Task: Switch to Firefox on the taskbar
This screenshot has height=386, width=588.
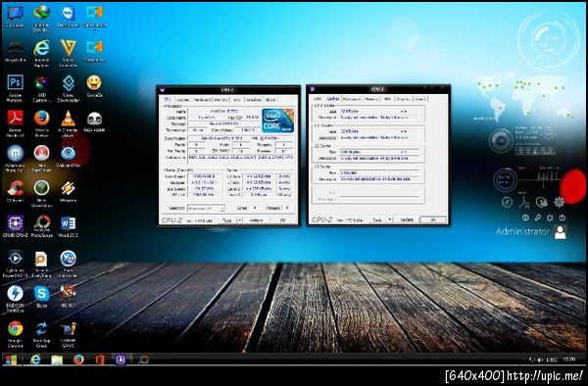Action: click(x=78, y=360)
